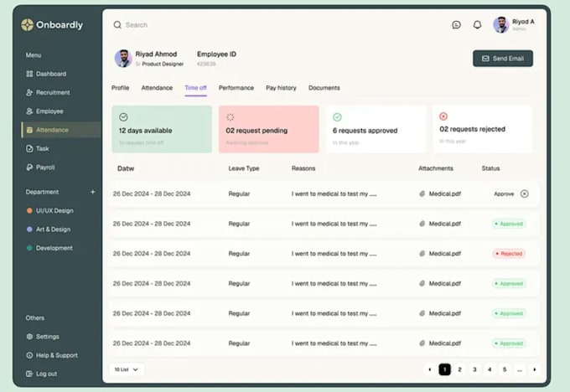570x392 pixels.
Task: Click the Reasons column header
Action: click(x=303, y=168)
